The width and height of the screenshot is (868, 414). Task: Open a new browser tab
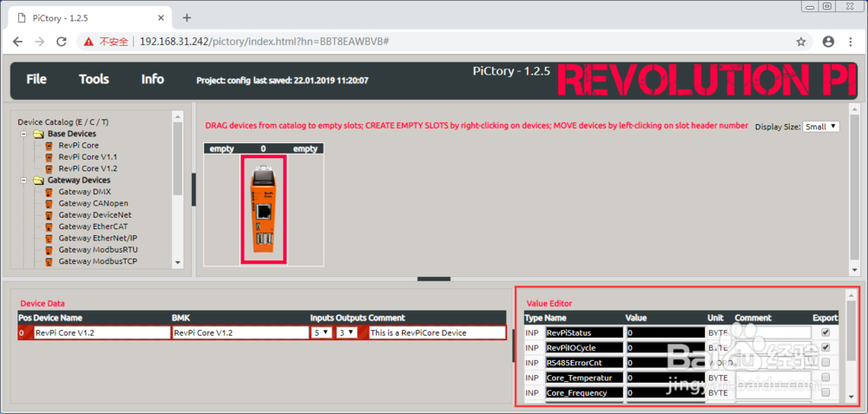187,17
